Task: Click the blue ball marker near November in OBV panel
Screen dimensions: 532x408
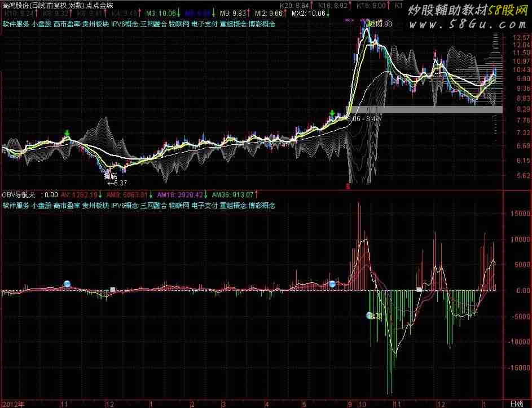Action: point(67,283)
